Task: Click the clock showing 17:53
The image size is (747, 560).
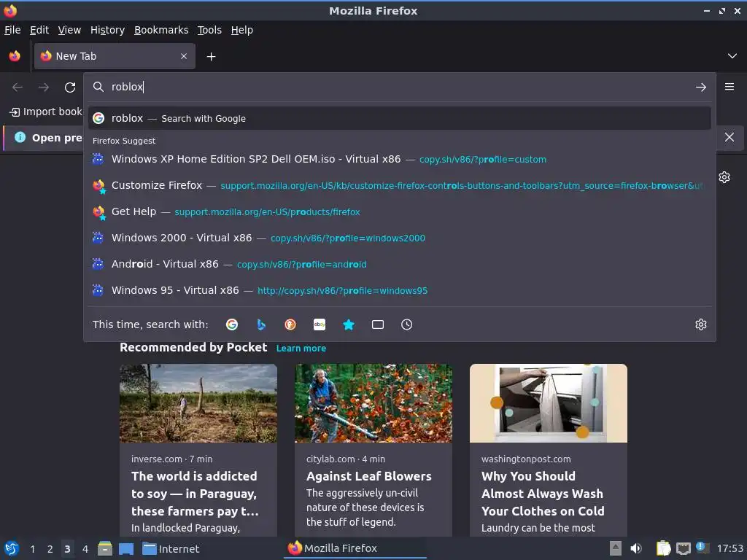Action: coord(729,548)
